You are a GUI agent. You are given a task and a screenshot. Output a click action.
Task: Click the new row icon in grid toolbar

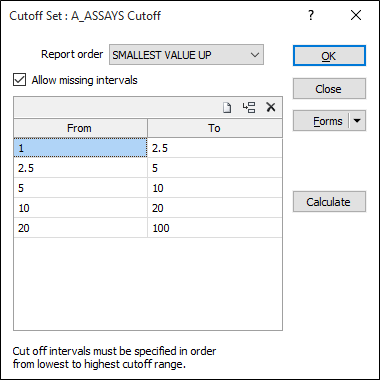[x=227, y=108]
